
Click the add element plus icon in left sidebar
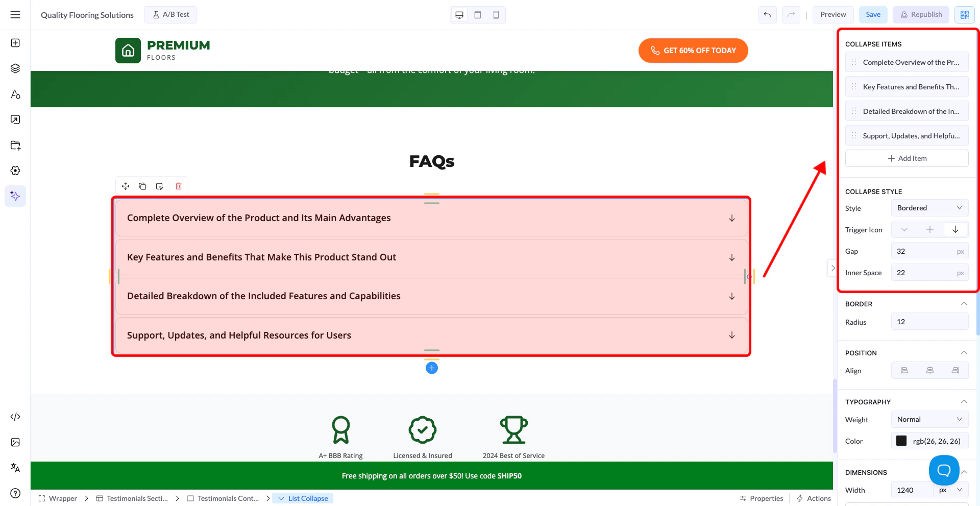click(x=15, y=43)
